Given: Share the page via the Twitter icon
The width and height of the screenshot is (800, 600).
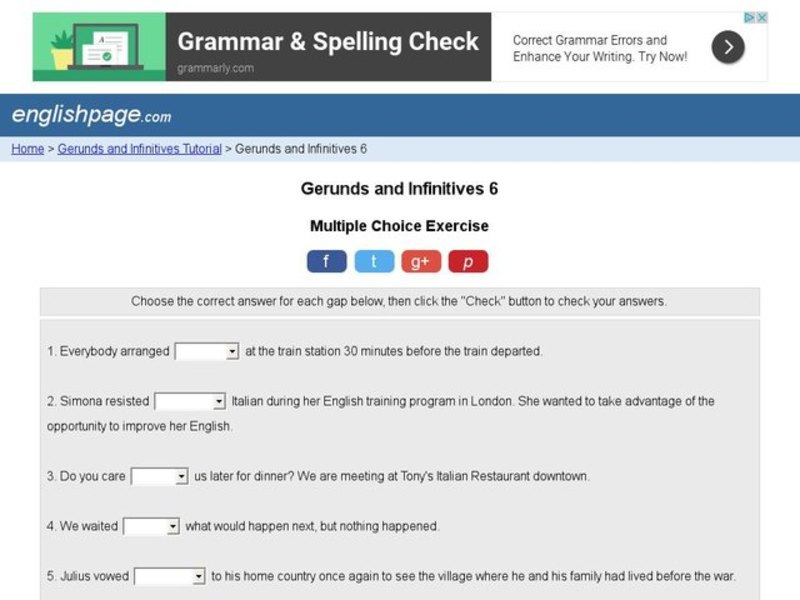Looking at the screenshot, I should point(373,261).
